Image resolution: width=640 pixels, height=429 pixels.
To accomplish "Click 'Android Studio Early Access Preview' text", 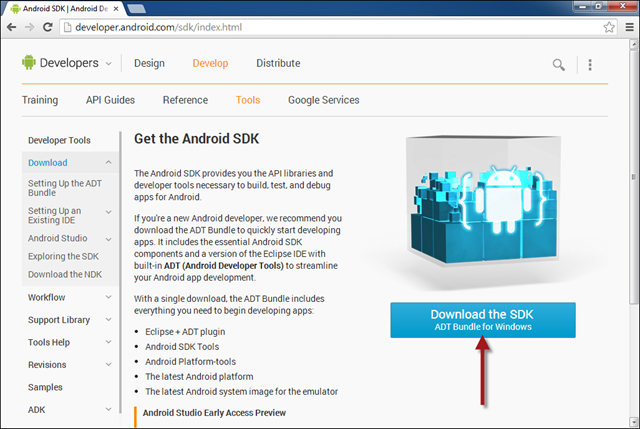I will [x=214, y=413].
